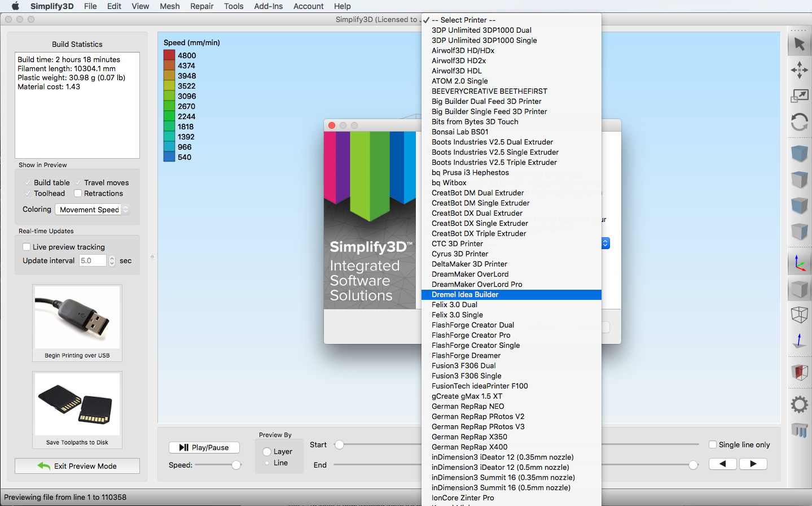Image resolution: width=812 pixels, height=506 pixels.
Task: Enable the Retractions checkbox
Action: (78, 194)
